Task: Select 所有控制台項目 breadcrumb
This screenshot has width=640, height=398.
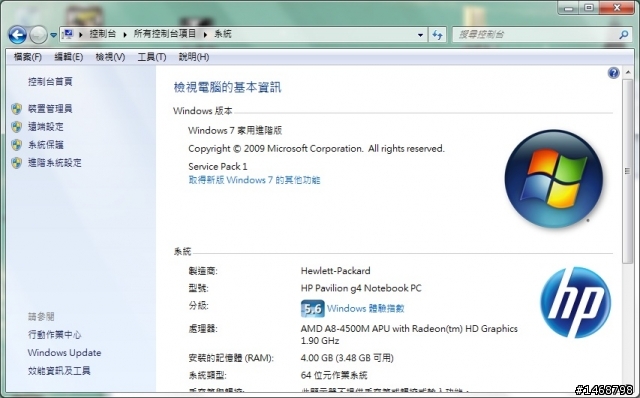Action: click(165, 34)
